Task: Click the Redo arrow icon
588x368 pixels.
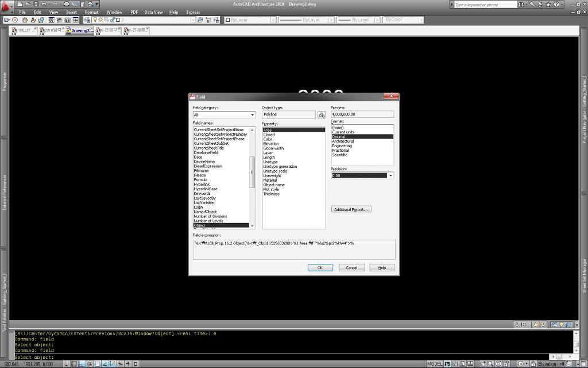Action: pyautogui.click(x=55, y=4)
